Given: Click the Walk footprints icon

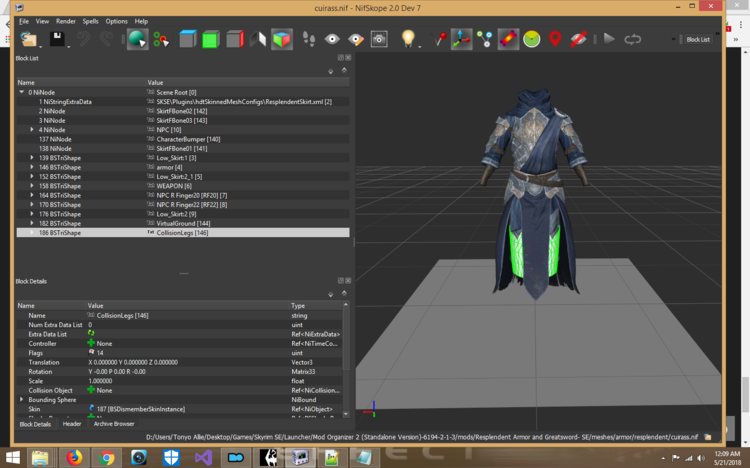Looking at the screenshot, I should 309,39.
